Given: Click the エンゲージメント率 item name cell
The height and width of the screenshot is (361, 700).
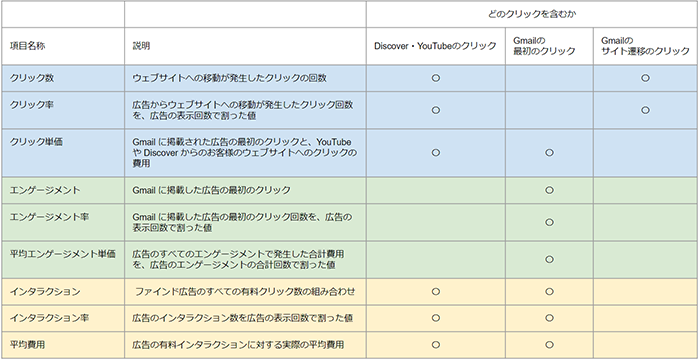Looking at the screenshot, I should click(x=63, y=222).
